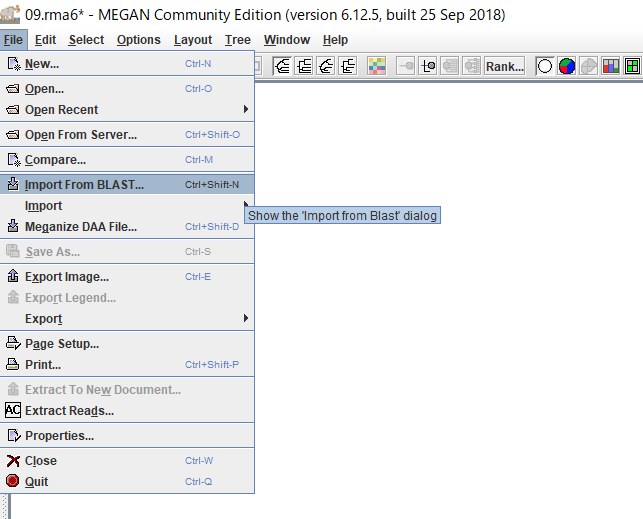Choose Meganize DAA File... entry

[127, 226]
